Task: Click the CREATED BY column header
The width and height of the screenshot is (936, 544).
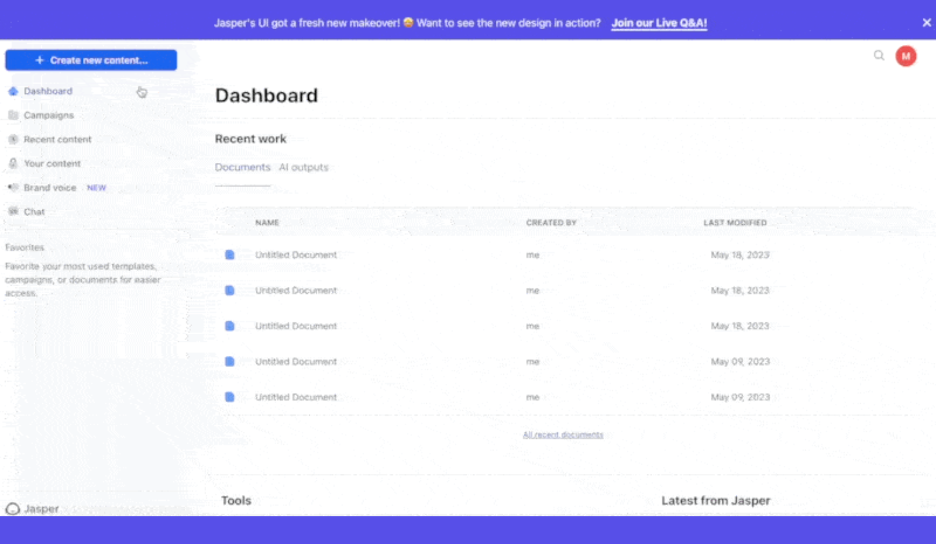Action: tap(551, 223)
